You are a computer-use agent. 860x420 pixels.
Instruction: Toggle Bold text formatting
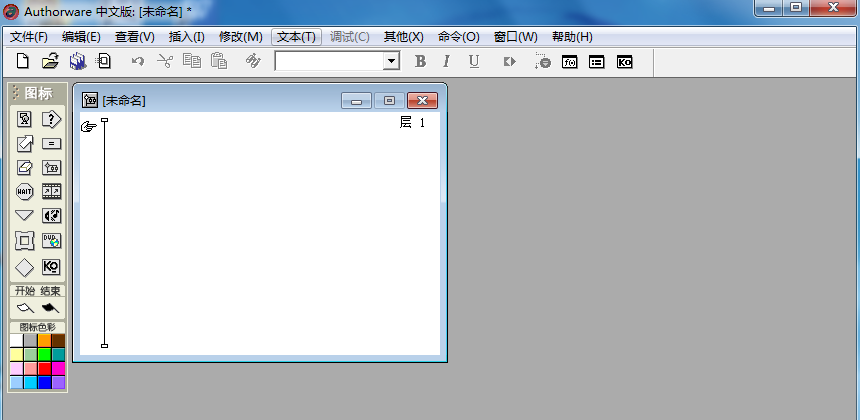pos(420,62)
